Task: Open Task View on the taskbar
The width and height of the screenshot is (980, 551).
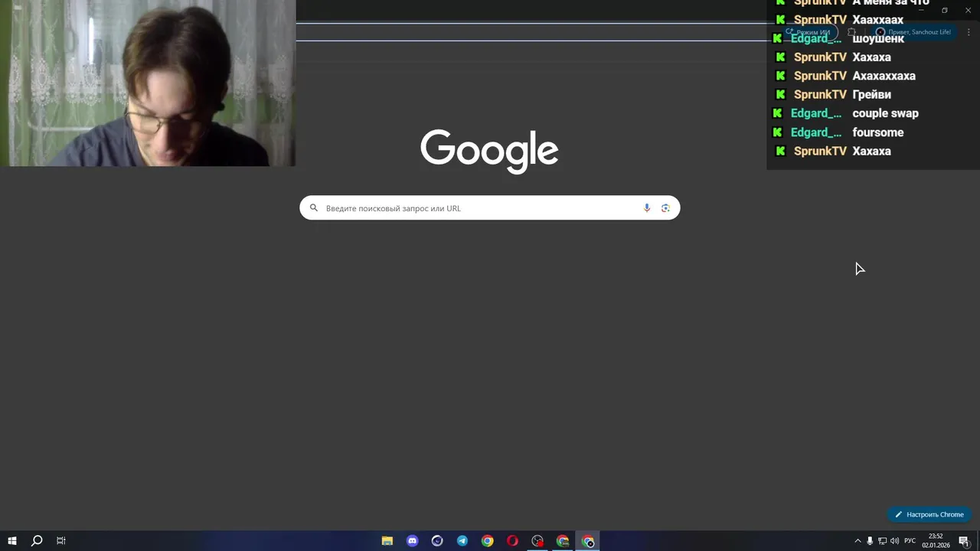Action: click(61, 541)
